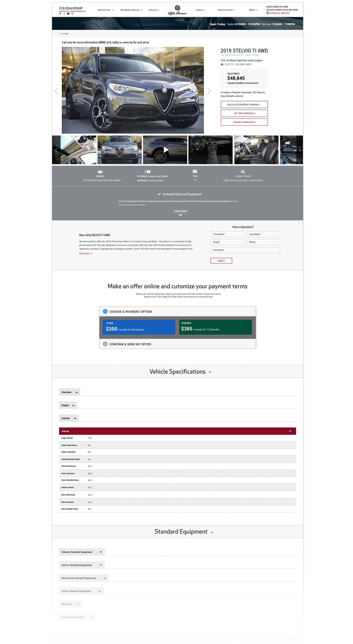Click the Schedule Service calendar icon
The height and width of the screenshot is (644, 353).
[267, 13]
